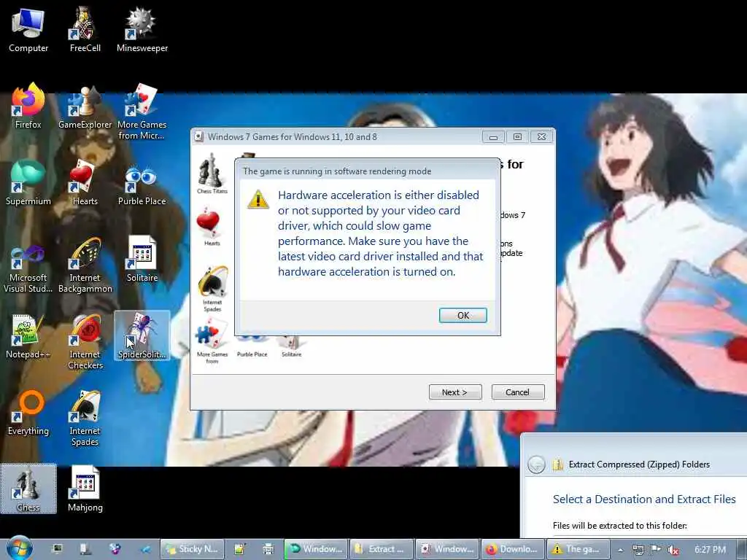Screen dimensions: 747x560
Task: Open the Windows Start menu orb
Action: pos(19,548)
